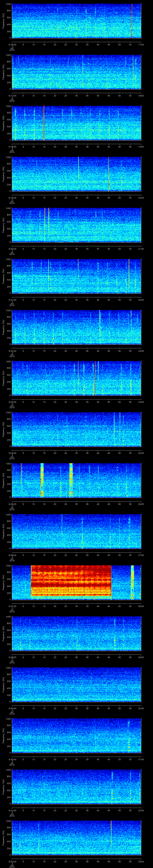Click the "33:00" end label on last axis
The image size is (153, 868).
tap(141, 861)
